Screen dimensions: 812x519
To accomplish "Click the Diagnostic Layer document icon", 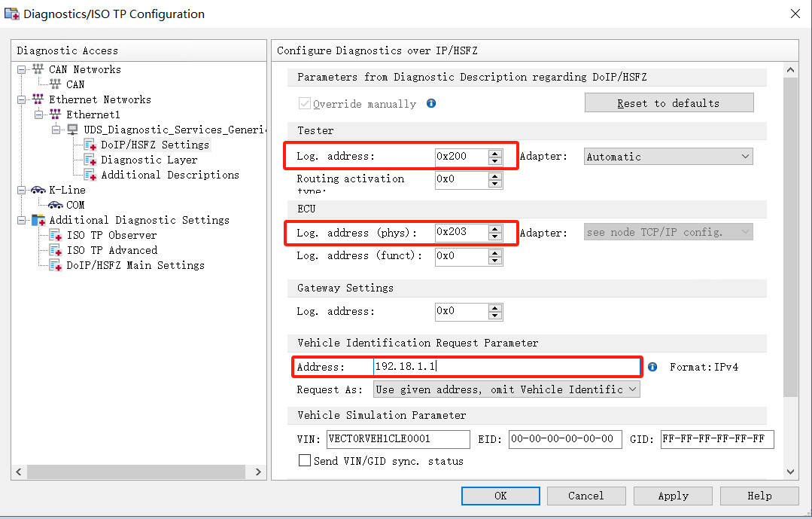I will (x=90, y=160).
